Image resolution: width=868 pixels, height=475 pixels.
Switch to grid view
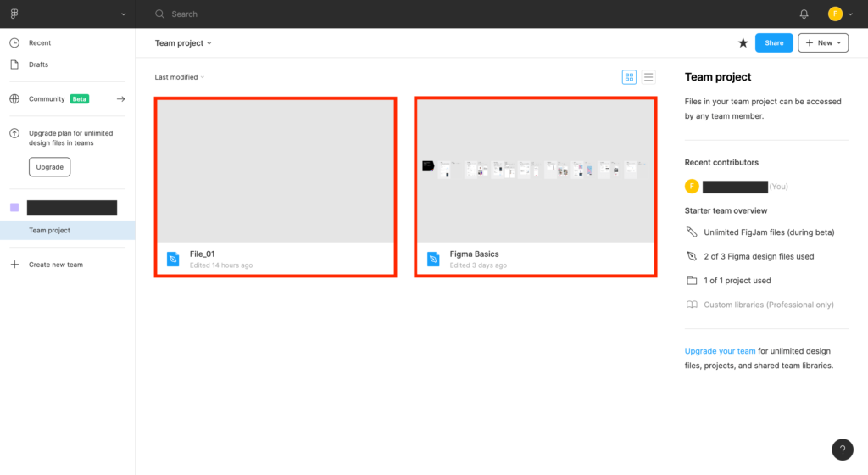629,77
